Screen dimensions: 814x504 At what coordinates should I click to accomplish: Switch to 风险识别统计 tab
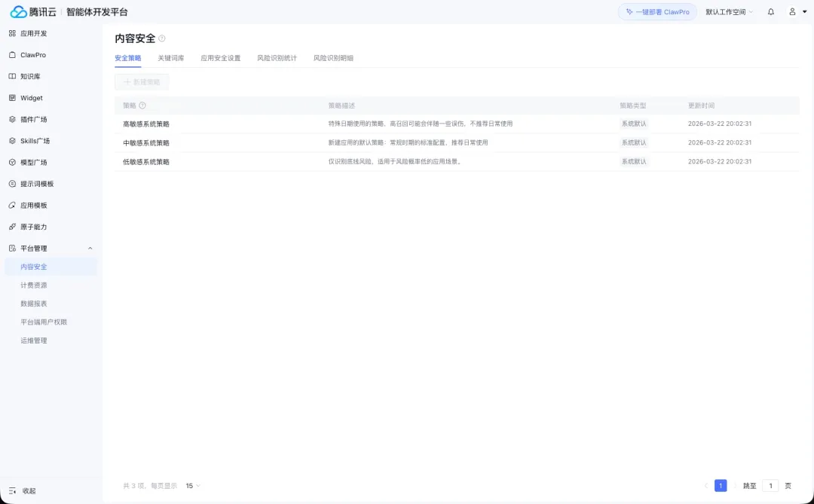(277, 58)
